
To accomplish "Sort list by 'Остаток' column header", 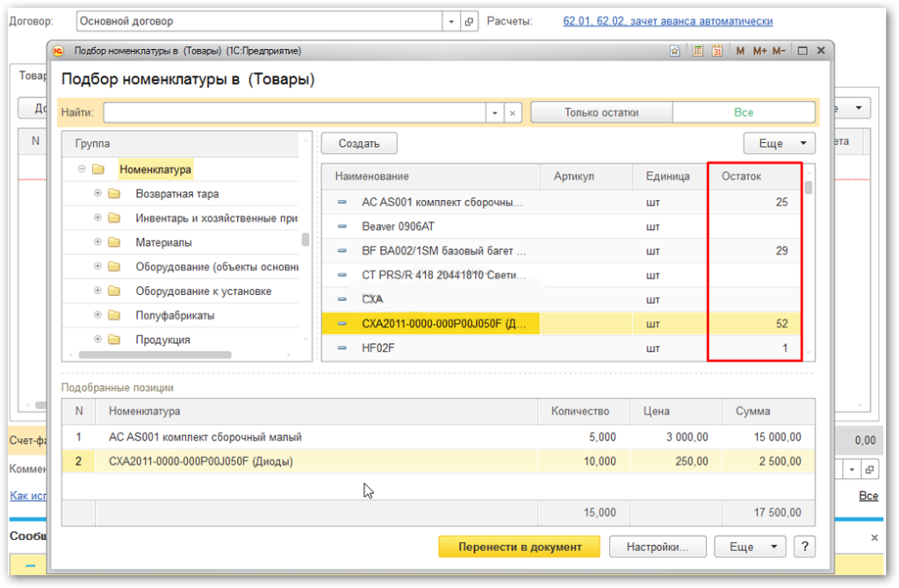I will click(741, 176).
